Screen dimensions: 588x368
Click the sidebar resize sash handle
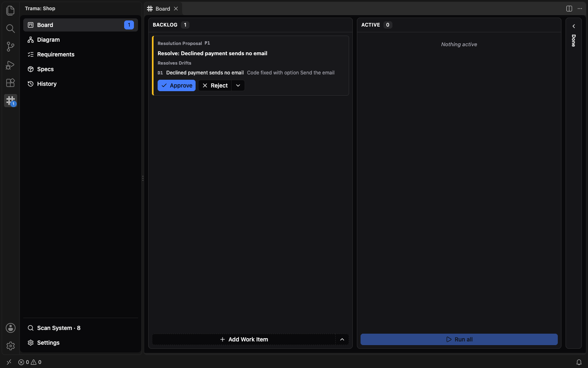point(143,178)
